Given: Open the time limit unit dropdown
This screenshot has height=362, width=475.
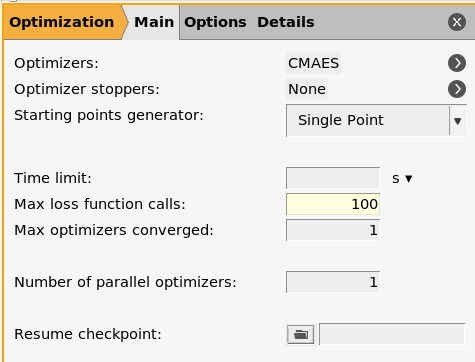Looking at the screenshot, I should tap(402, 179).
